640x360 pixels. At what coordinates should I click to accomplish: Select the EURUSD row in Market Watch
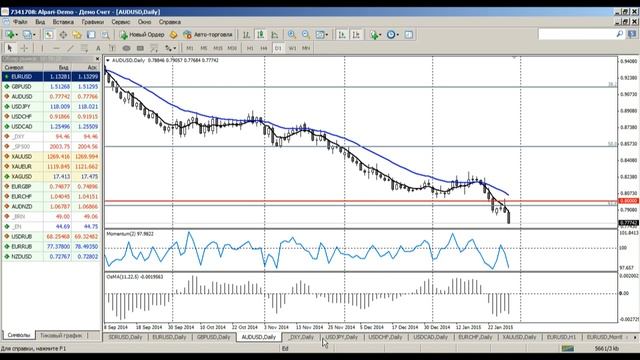click(51, 76)
